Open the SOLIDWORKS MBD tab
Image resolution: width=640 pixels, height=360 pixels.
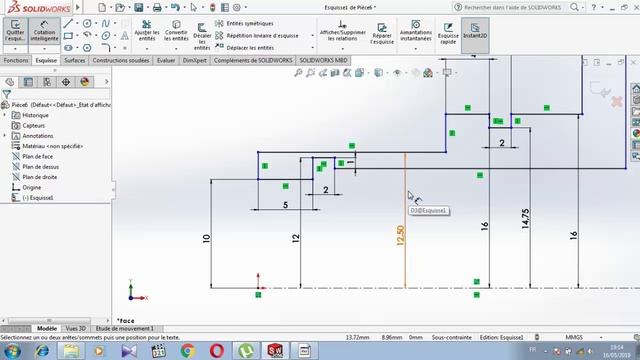pyautogui.click(x=324, y=60)
